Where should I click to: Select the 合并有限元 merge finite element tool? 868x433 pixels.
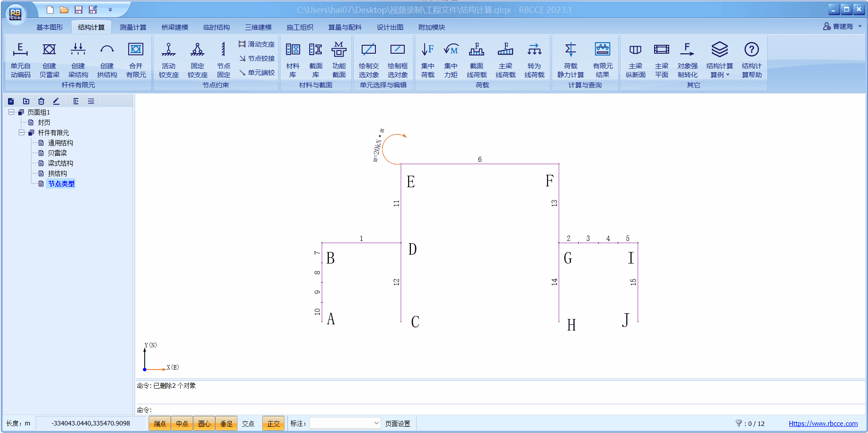(136, 60)
